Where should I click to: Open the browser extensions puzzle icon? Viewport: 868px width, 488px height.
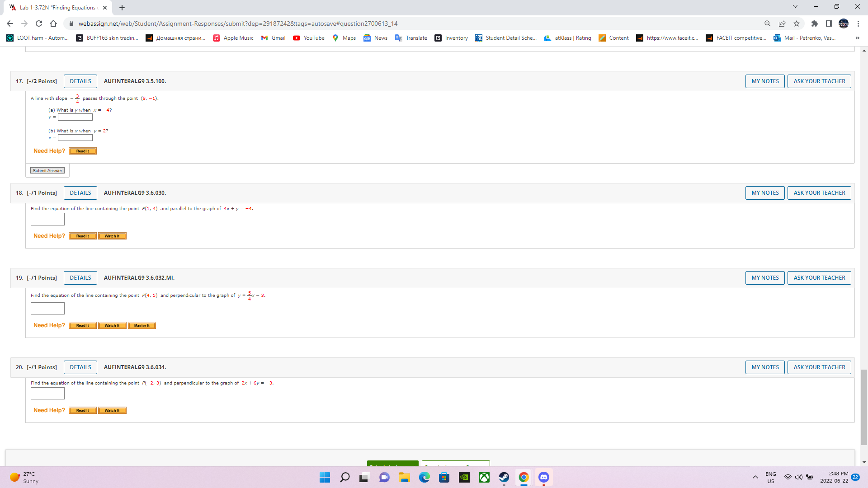coord(815,23)
